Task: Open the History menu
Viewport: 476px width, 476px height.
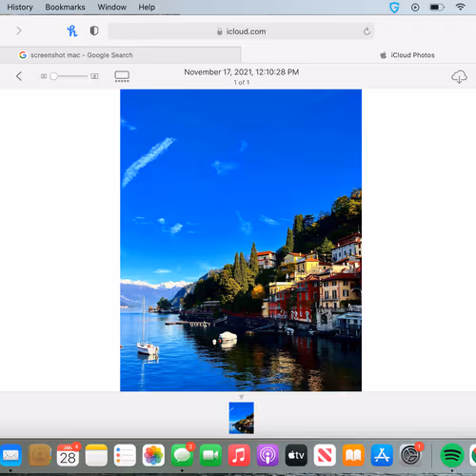Action: [20, 7]
